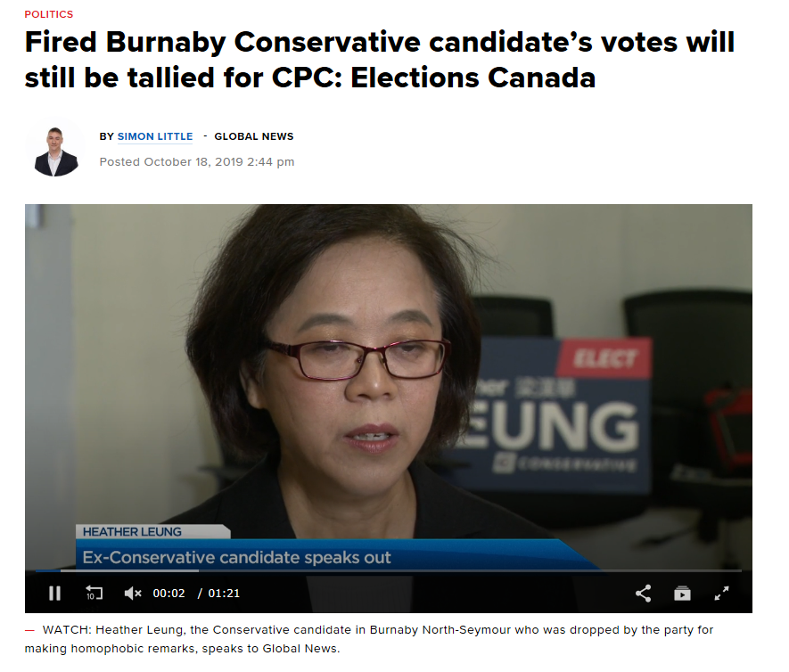Open Simon Little author link

coord(155,136)
